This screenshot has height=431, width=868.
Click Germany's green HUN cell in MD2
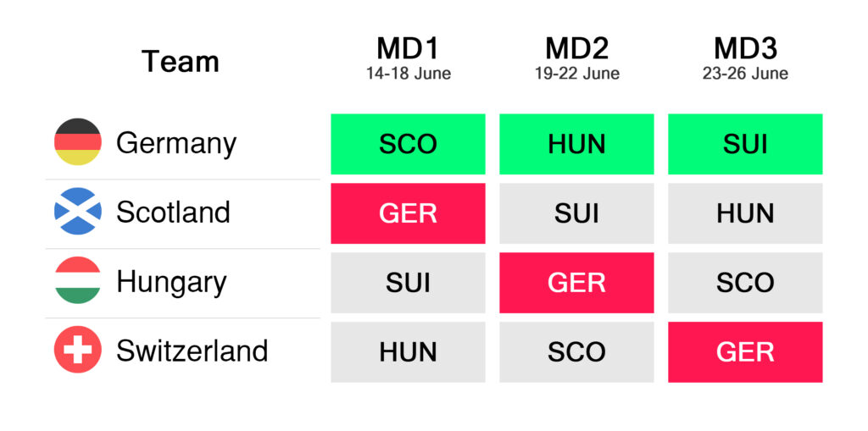(x=576, y=144)
